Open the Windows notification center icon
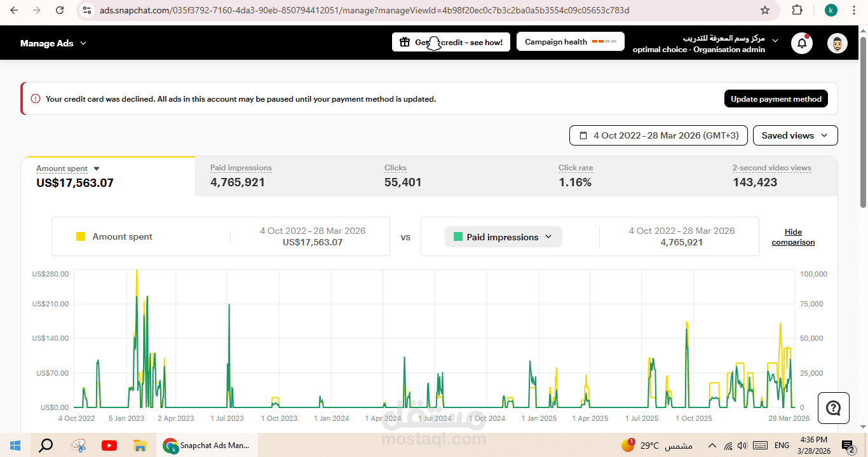868x457 pixels. point(848,446)
